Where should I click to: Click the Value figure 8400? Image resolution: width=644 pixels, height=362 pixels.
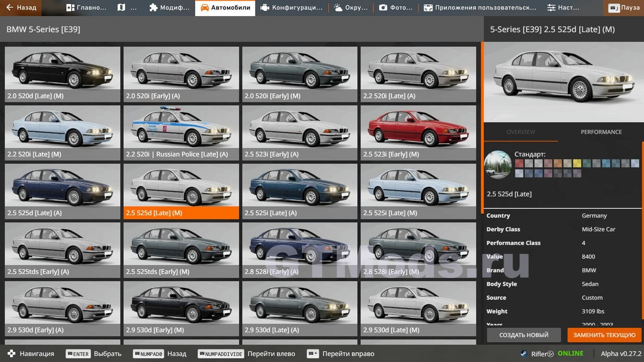coord(589,256)
